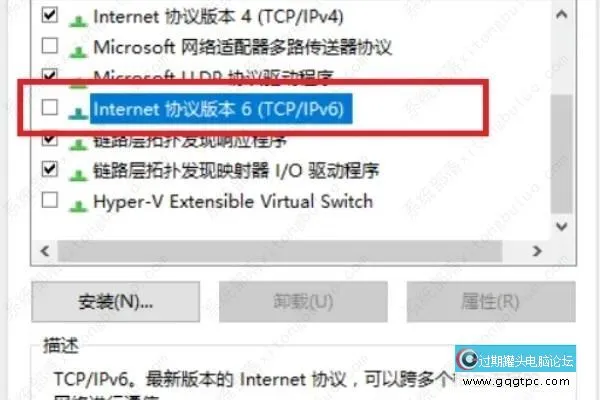Select the Internet 协议版本 4 (TCP/IPv4) item
The height and width of the screenshot is (400, 600).
pyautogui.click(x=218, y=17)
